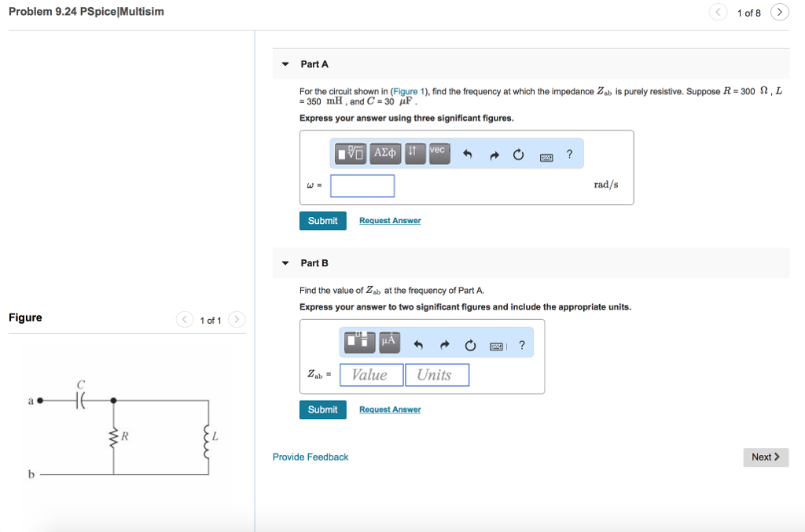This screenshot has width=805, height=532.
Task: Click the left arrow beside 1 of 1 Figure
Action: 184,320
